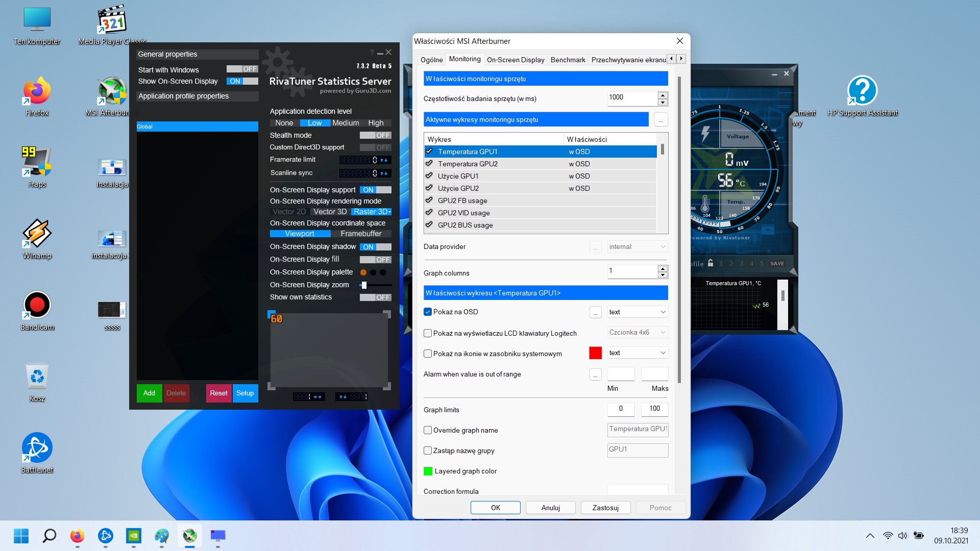Viewport: 980px width, 551px height.
Task: Open sssss desktop file
Action: pyautogui.click(x=112, y=316)
